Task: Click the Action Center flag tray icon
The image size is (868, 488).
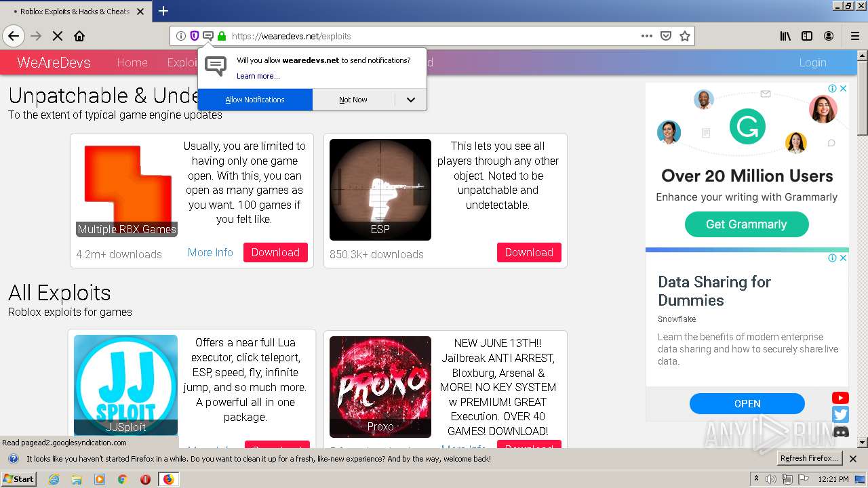Action: point(804,479)
